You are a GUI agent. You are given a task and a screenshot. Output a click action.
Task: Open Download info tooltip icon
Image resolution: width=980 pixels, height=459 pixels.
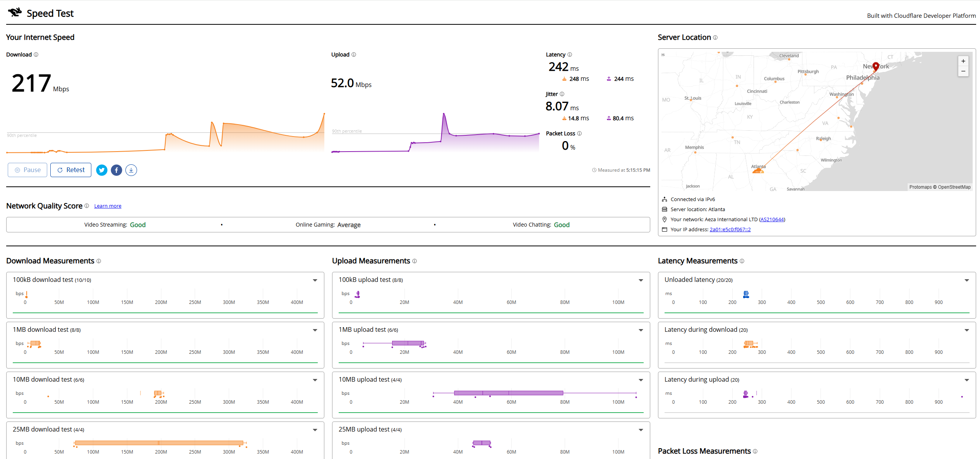[36, 55]
